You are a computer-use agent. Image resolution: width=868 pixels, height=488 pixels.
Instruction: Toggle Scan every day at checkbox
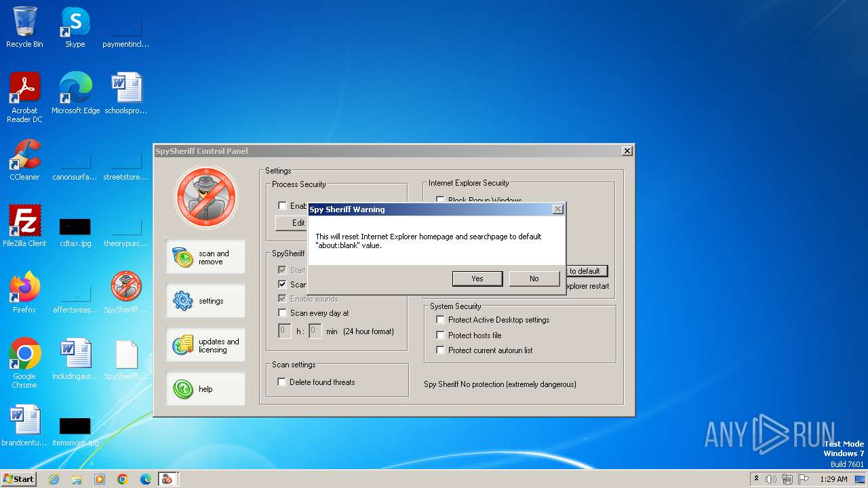[283, 313]
